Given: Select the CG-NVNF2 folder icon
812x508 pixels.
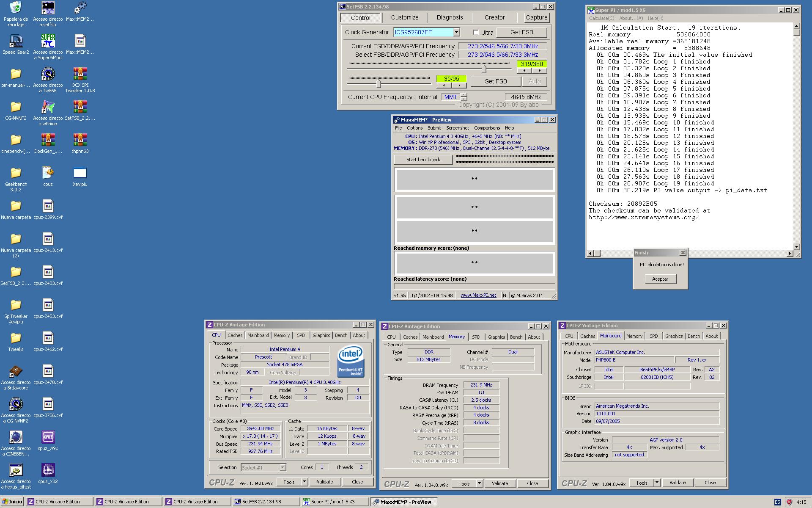Looking at the screenshot, I should pos(16,110).
